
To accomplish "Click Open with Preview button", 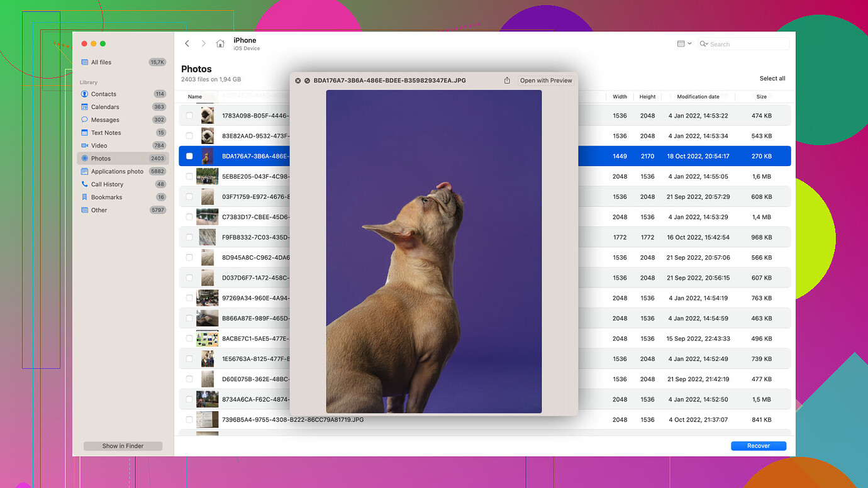I will (546, 80).
